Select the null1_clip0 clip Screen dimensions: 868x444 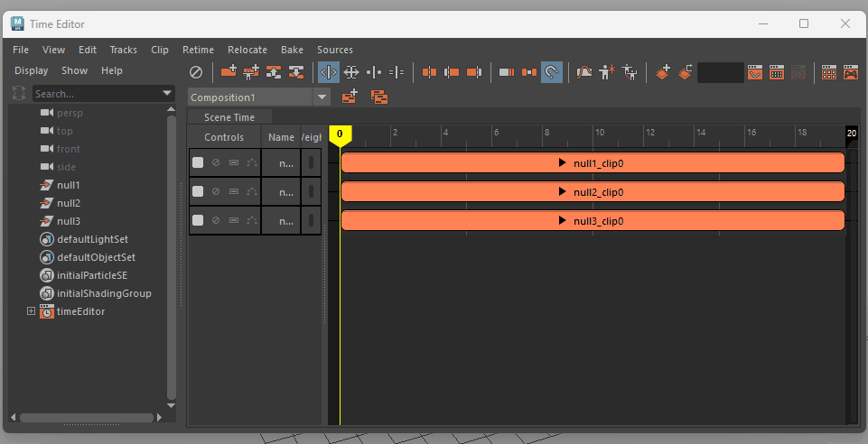pyautogui.click(x=593, y=163)
